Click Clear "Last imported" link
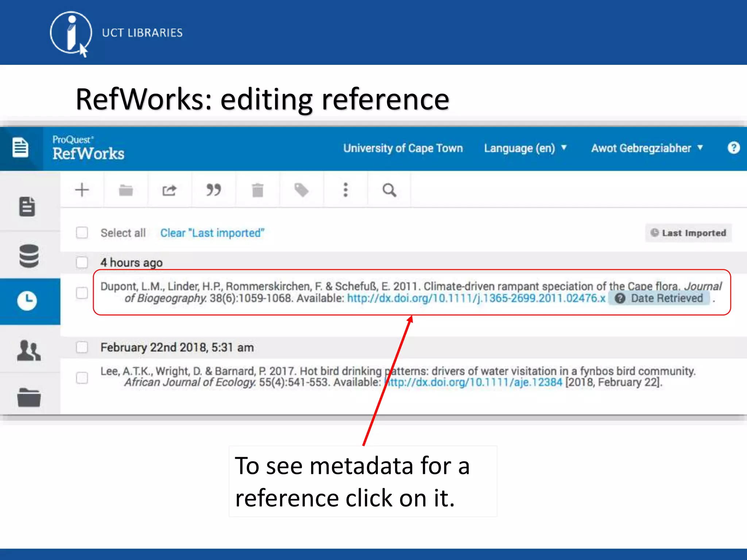 pos(212,233)
